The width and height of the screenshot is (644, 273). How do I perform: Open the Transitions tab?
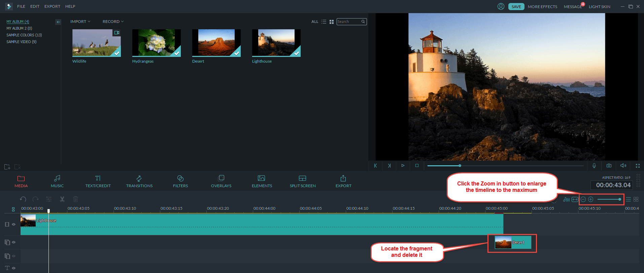tap(139, 181)
